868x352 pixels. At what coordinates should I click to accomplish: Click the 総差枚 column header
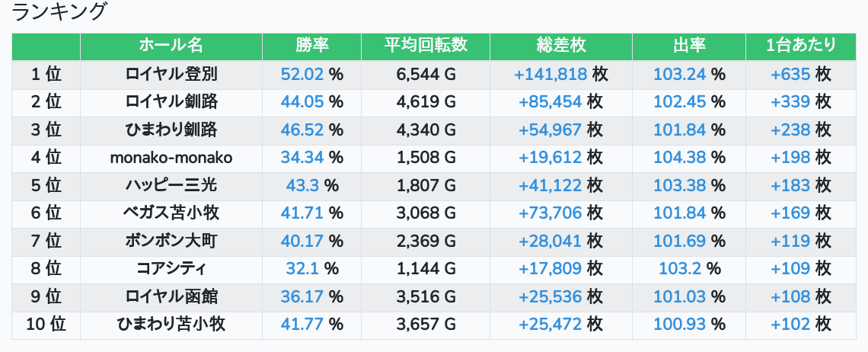(560, 46)
